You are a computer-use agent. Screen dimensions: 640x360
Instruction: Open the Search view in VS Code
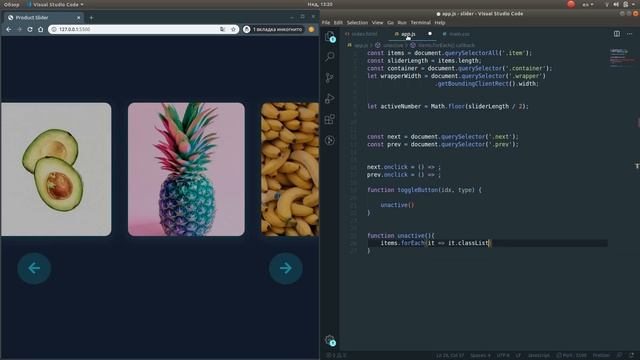330,56
